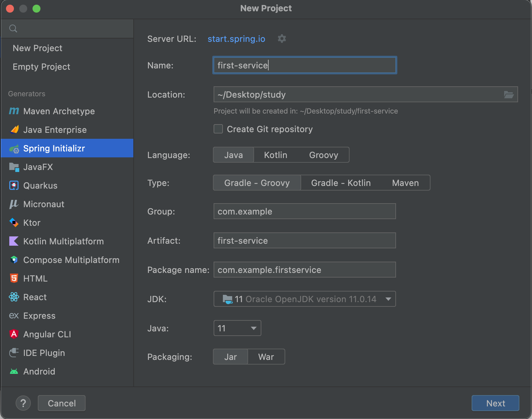Click the Compose Multiplatform icon
The width and height of the screenshot is (532, 419).
point(14,260)
